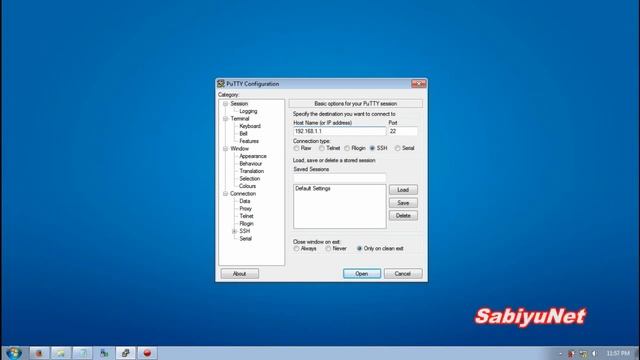
Task: Open the Behaviour category
Action: (251, 164)
